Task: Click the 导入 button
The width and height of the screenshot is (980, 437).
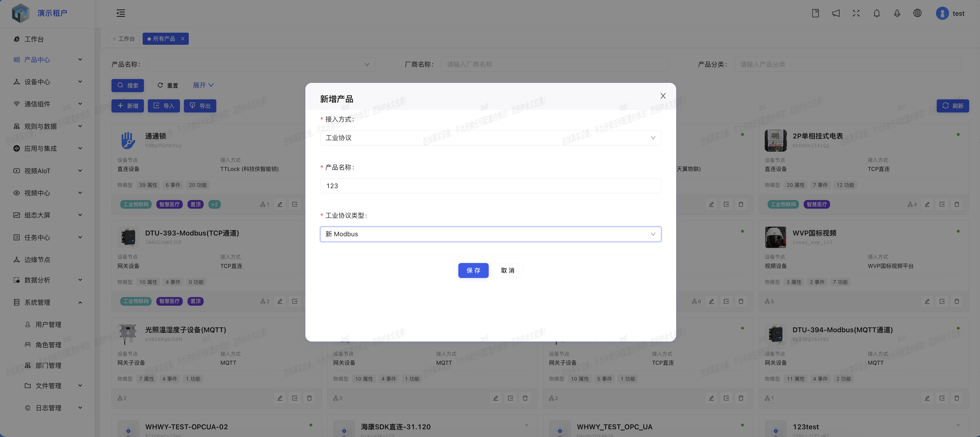Action: (x=164, y=106)
